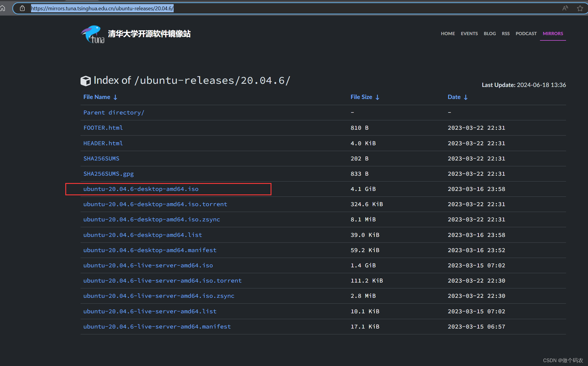Viewport: 588px width, 366px height.
Task: Toggle the Date sort arrow
Action: (x=466, y=97)
